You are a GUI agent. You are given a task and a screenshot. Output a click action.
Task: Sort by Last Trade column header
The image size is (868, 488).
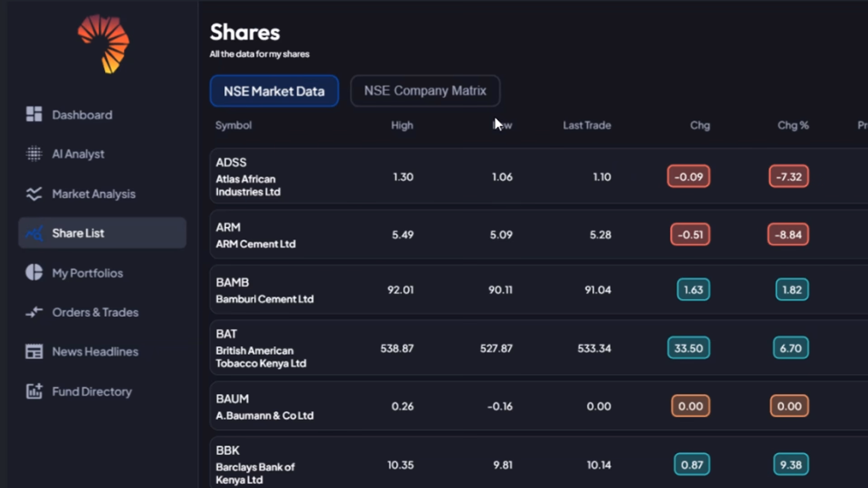[586, 125]
